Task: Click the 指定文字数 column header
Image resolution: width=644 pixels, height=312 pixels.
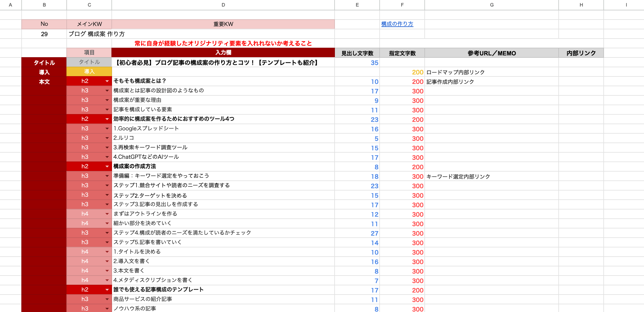Action: click(402, 53)
